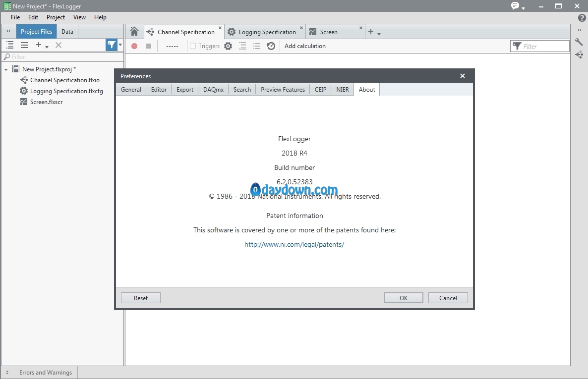The image size is (588, 379).
Task: Click the Reset button in Preferences
Action: point(141,298)
